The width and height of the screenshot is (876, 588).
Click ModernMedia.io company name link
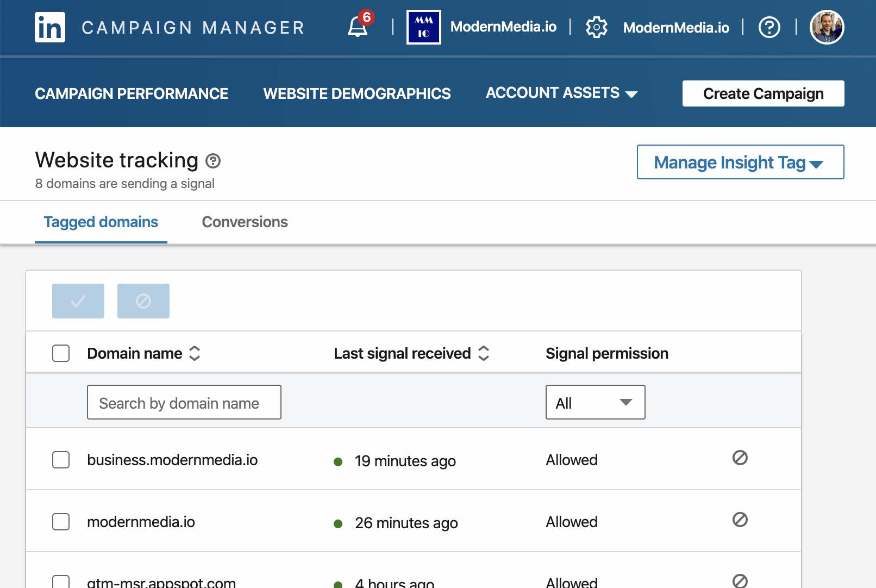coord(503,27)
